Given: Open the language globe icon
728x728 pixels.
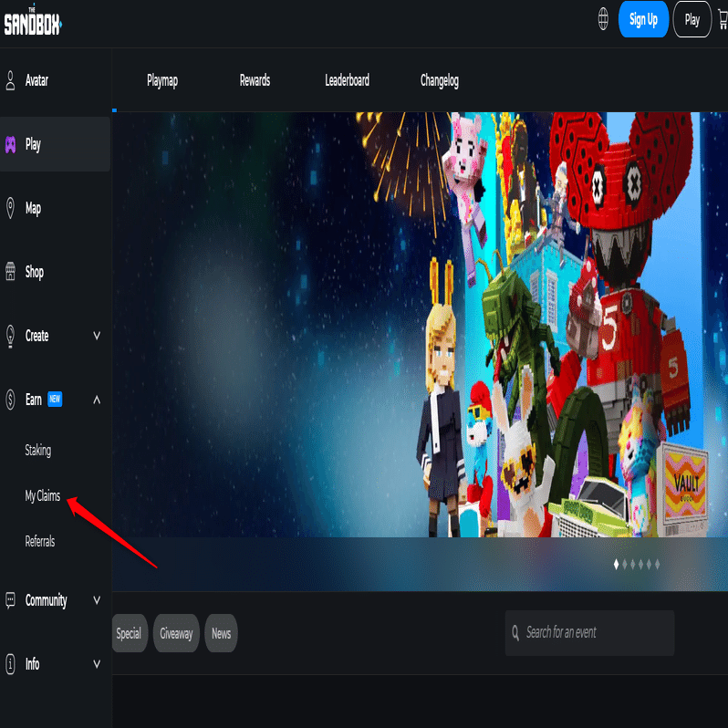Looking at the screenshot, I should click(603, 19).
